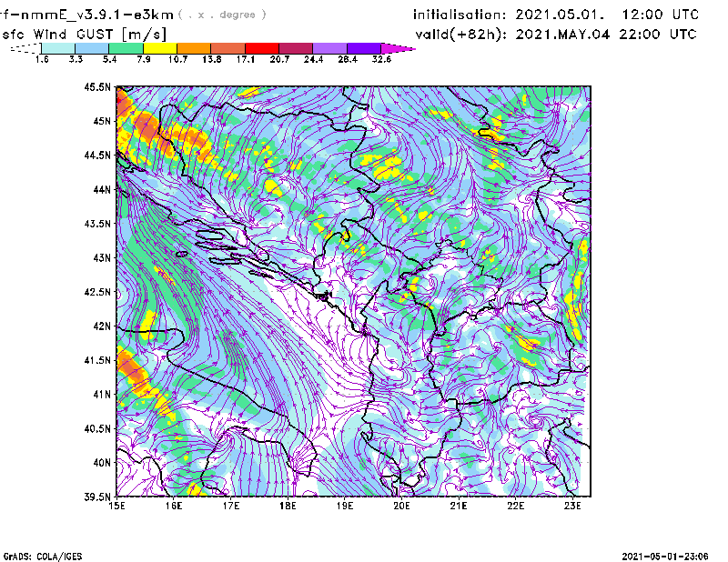Click legend value 3.3

(x=76, y=59)
